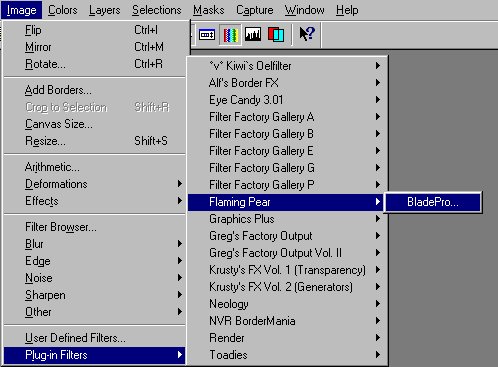The image size is (498, 367).
Task: Expand the Plug-in Filters submenu
Action: click(x=95, y=355)
